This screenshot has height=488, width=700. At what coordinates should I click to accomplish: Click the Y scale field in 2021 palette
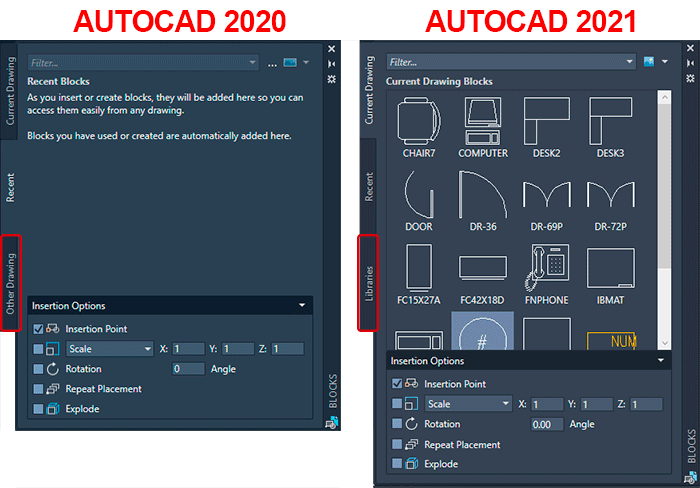[597, 404]
